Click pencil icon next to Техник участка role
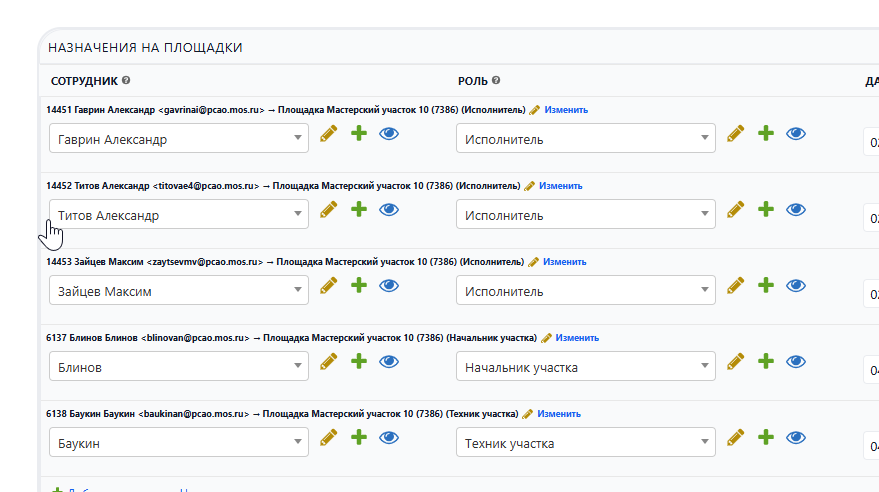Image resolution: width=879 pixels, height=492 pixels. pos(736,438)
